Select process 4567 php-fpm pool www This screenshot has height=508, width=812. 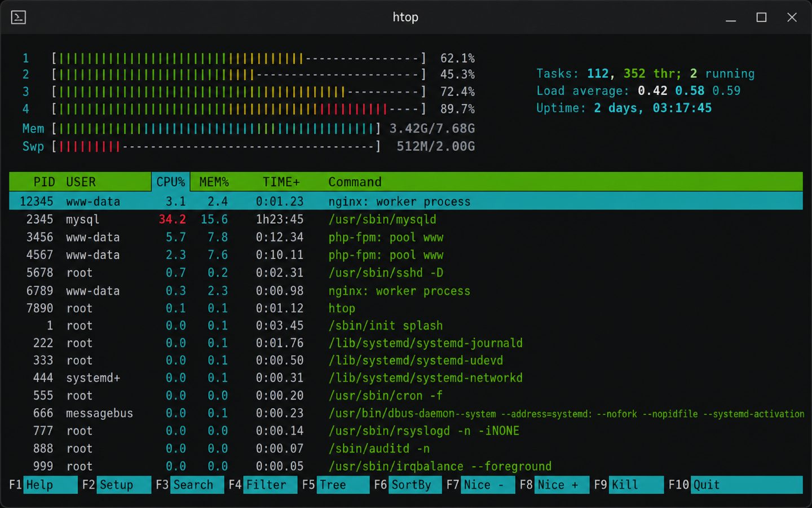pyautogui.click(x=406, y=255)
